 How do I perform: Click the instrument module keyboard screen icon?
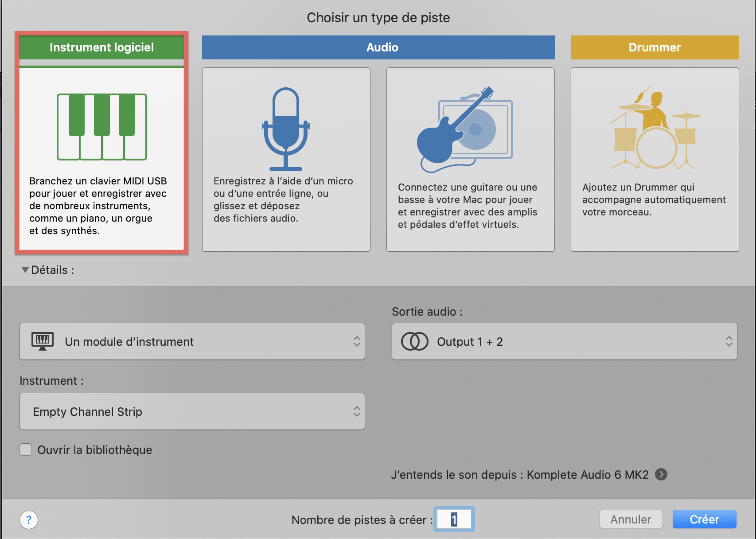(x=43, y=341)
